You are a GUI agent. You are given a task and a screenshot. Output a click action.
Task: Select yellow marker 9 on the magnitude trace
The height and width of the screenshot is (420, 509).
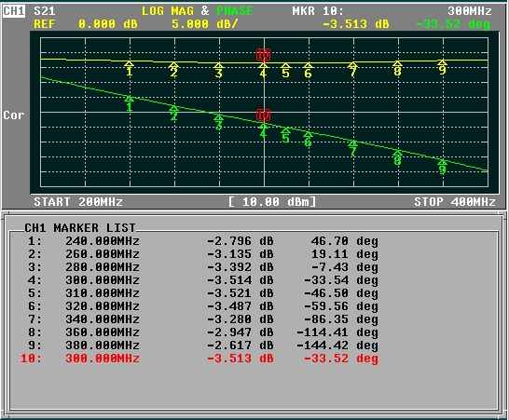pos(443,67)
